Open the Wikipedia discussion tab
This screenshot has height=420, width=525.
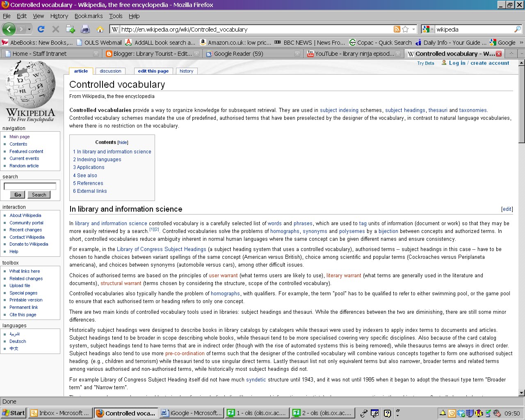point(110,71)
